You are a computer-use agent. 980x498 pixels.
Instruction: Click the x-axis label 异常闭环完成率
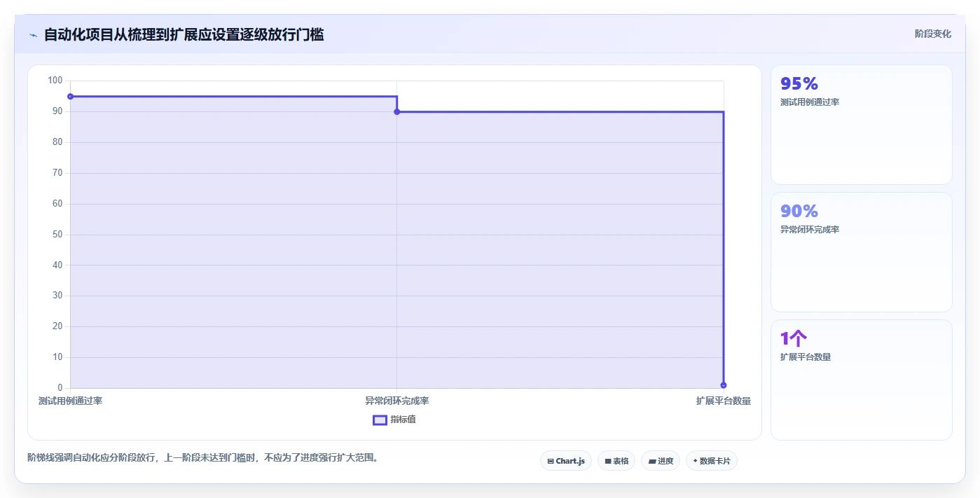(x=397, y=401)
